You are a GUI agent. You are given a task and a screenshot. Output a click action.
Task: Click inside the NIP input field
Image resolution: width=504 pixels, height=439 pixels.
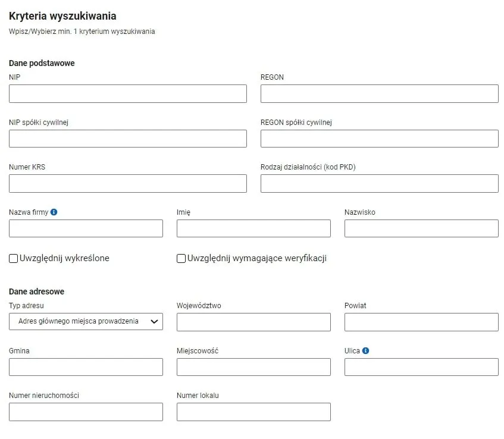(127, 93)
